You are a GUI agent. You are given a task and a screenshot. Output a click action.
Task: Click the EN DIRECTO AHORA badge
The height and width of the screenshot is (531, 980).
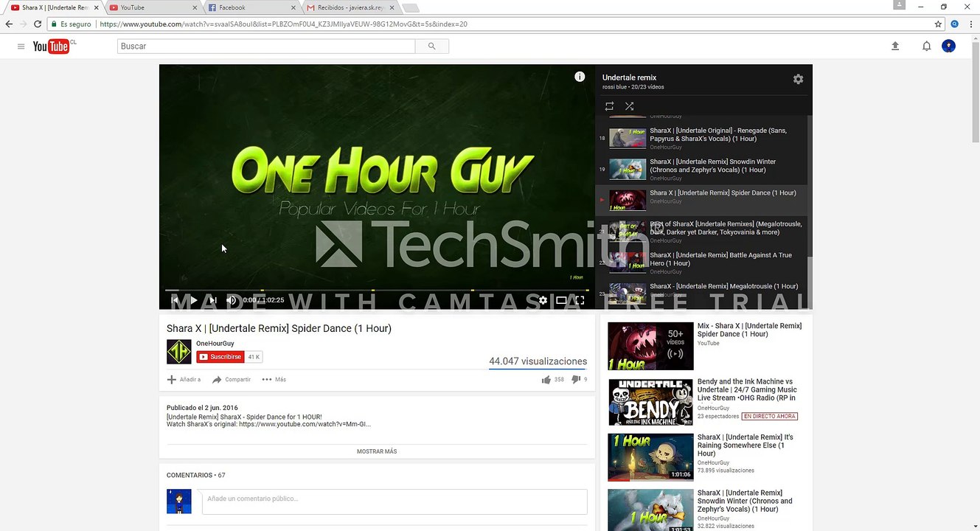[x=770, y=416]
